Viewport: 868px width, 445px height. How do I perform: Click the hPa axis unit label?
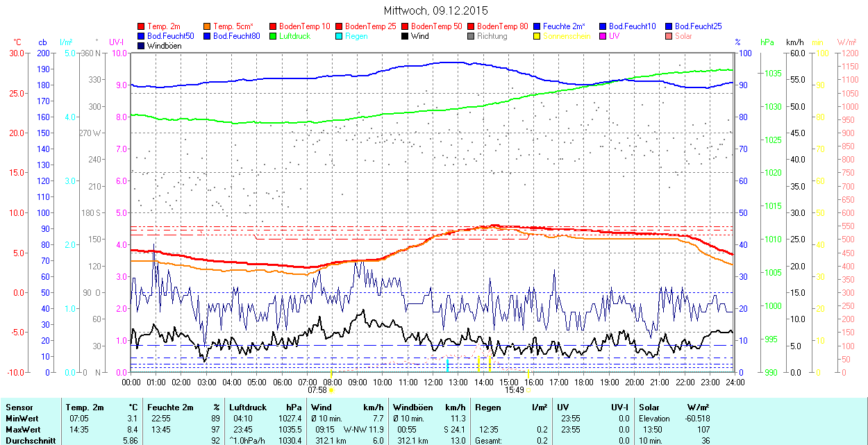(767, 42)
